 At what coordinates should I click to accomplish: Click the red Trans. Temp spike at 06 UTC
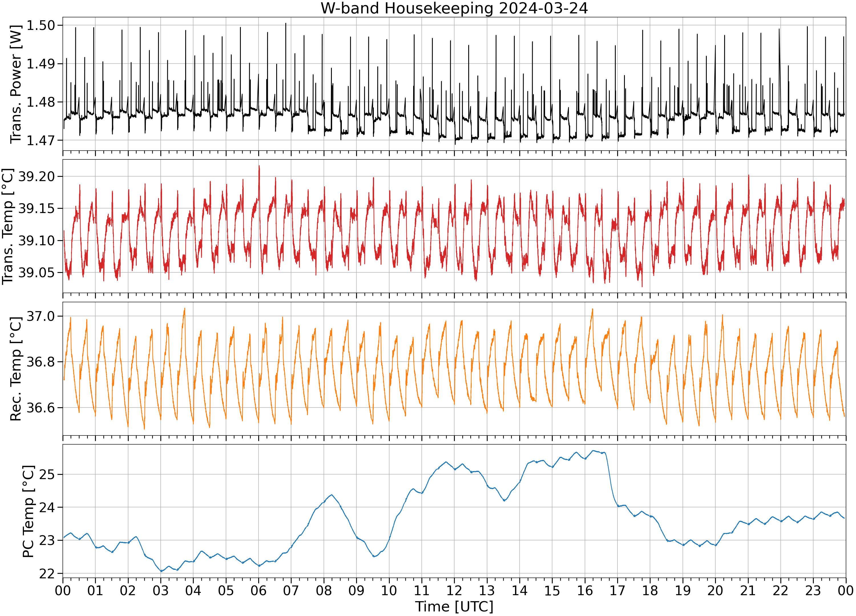(259, 166)
